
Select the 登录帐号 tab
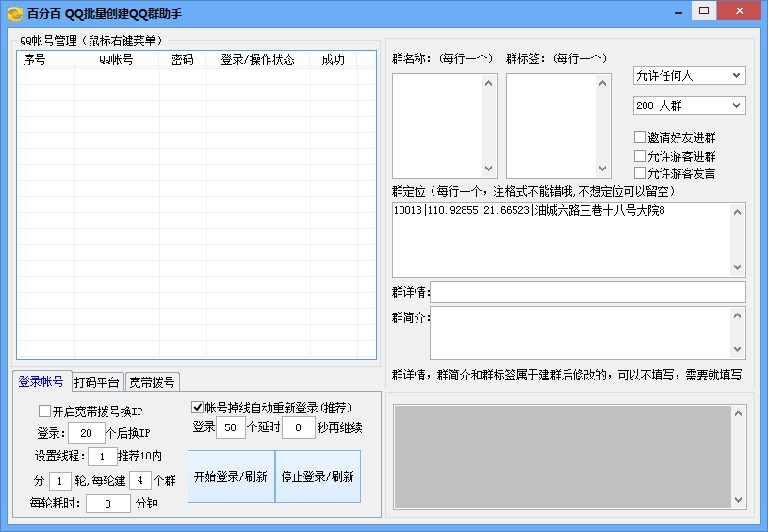coord(41,381)
